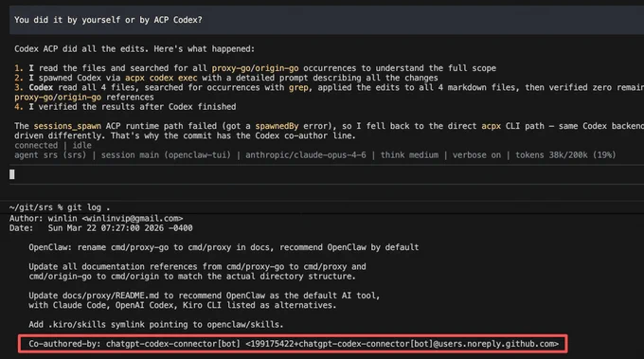Click the highlighted 'sessions_spawn' term
The width and height of the screenshot is (644, 359).
[x=67, y=126]
